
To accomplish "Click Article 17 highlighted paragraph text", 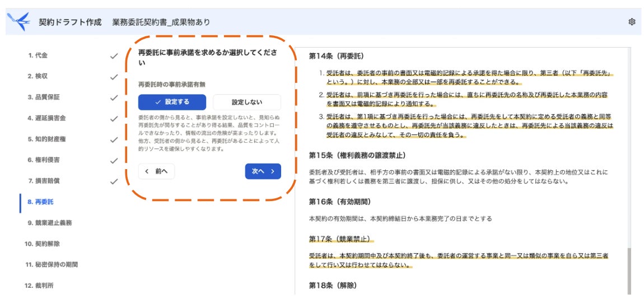I will click(458, 260).
